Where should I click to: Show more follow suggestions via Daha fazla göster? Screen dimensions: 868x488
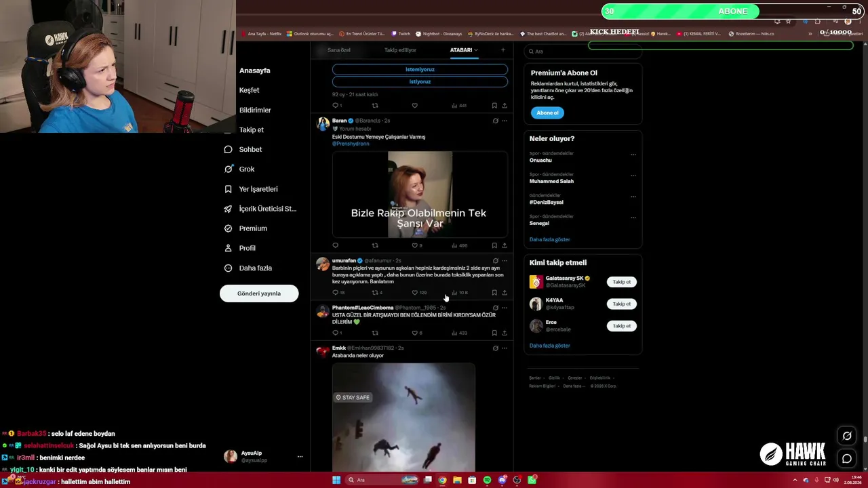click(549, 346)
